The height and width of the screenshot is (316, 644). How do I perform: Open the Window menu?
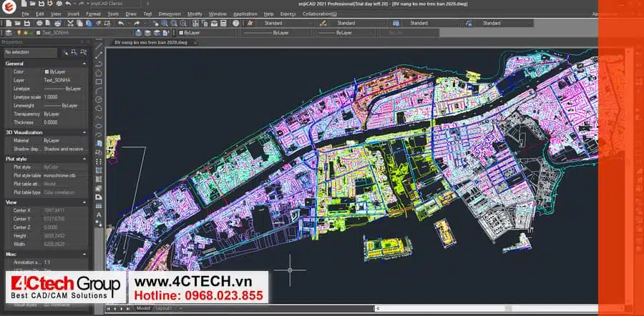coord(218,14)
